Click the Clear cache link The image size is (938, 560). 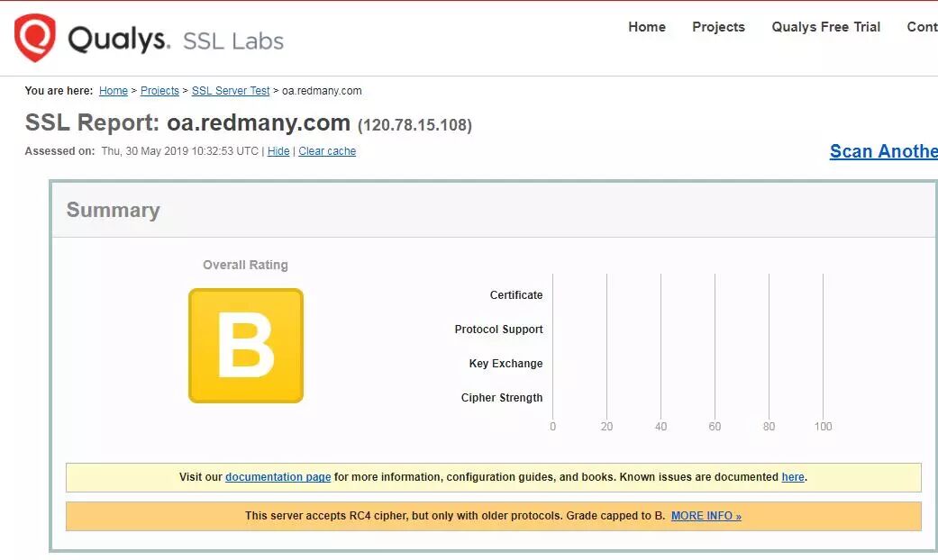pos(327,151)
